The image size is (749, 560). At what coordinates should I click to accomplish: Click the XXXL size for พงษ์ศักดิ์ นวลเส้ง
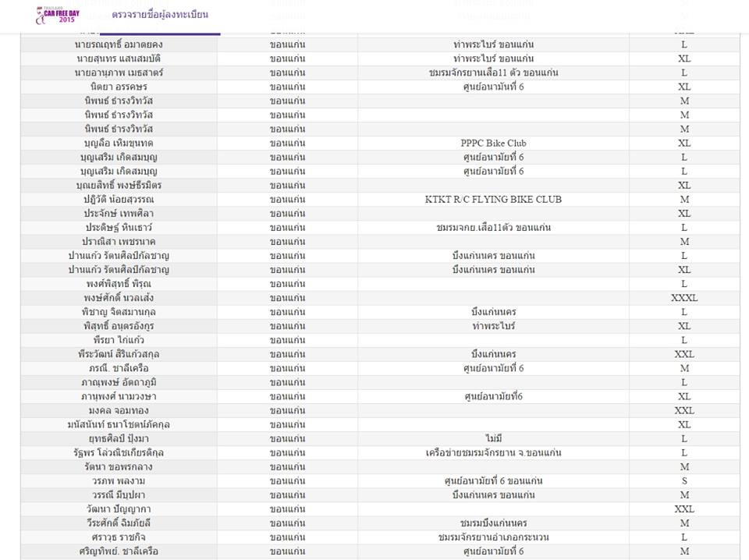[684, 298]
